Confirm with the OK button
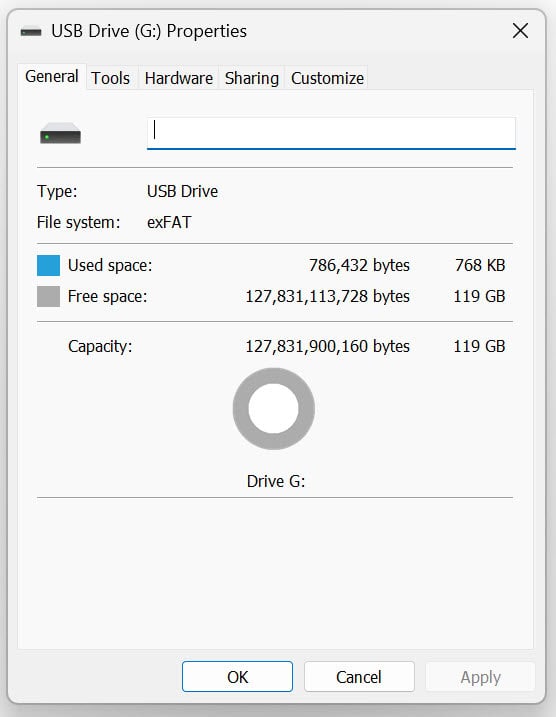556x717 pixels. (x=237, y=677)
